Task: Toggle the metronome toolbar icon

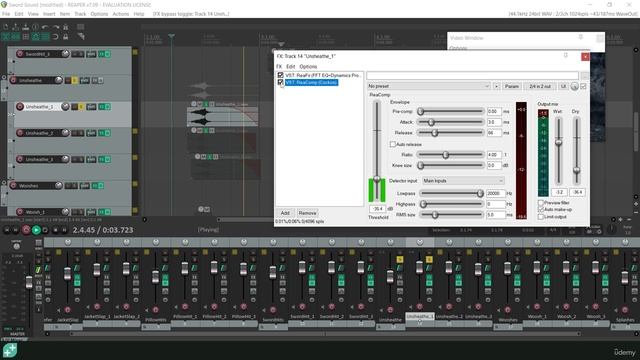Action: (65, 27)
